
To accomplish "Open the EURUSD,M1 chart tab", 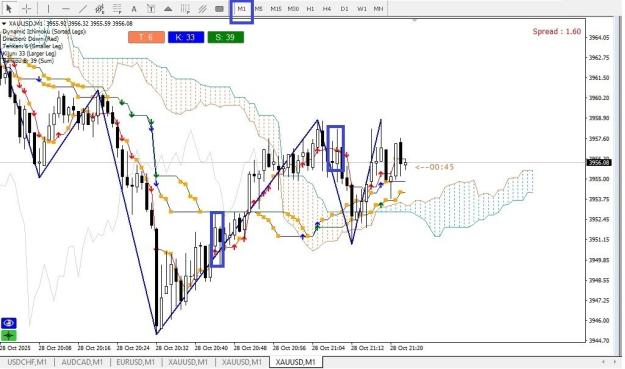I will pos(135,362).
